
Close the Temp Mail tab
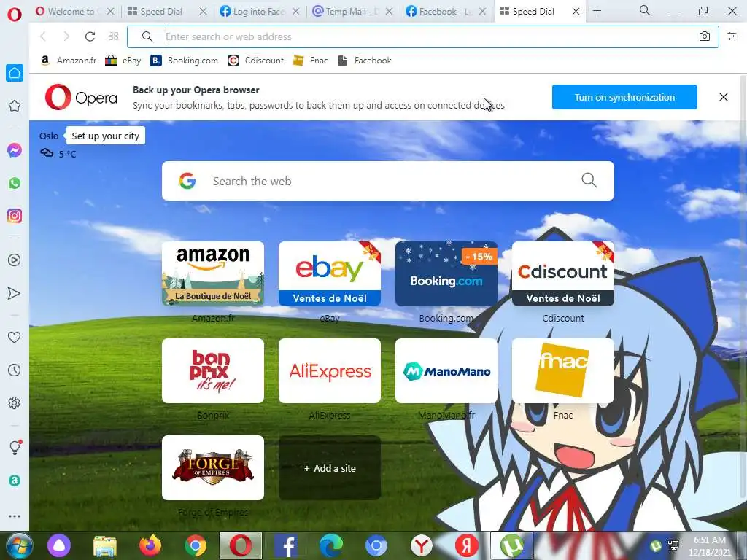point(389,12)
